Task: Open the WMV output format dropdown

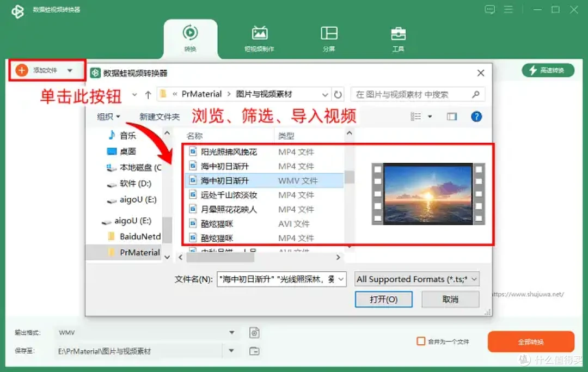Action: click(x=232, y=333)
